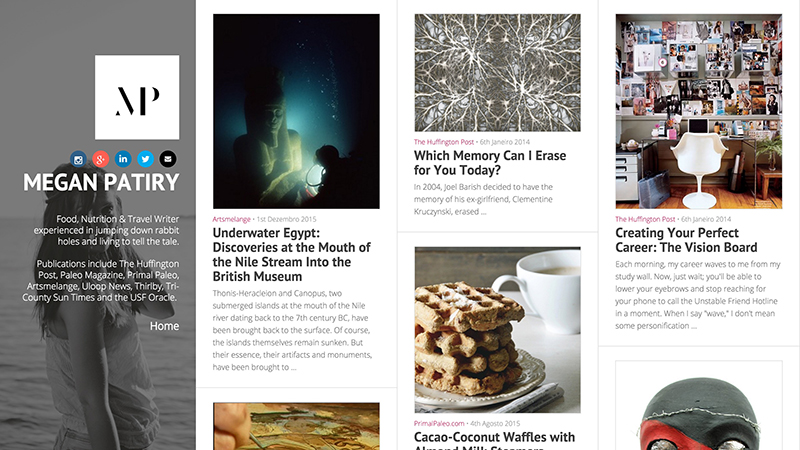Image resolution: width=800 pixels, height=450 pixels.
Task: Go to the Home menu item
Action: pyautogui.click(x=164, y=326)
